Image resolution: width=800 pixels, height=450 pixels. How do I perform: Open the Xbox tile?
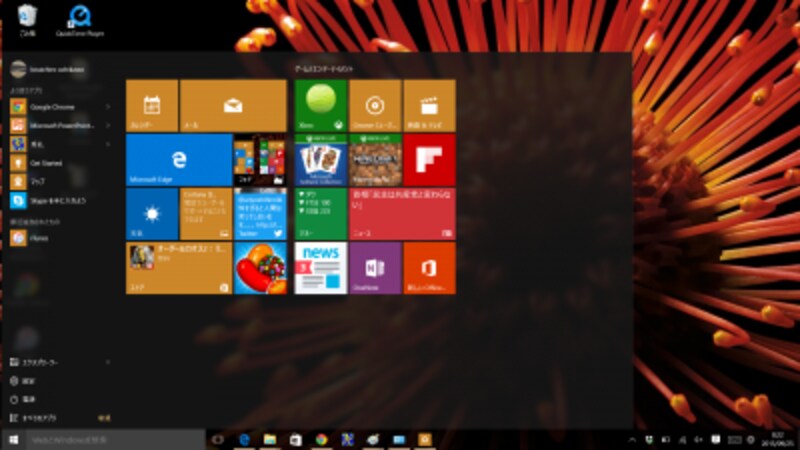pos(320,106)
